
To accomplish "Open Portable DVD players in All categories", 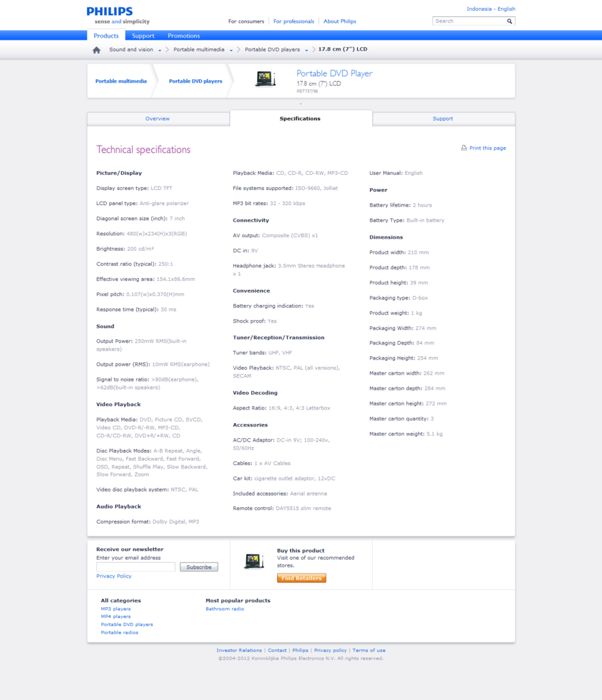I will tap(127, 625).
